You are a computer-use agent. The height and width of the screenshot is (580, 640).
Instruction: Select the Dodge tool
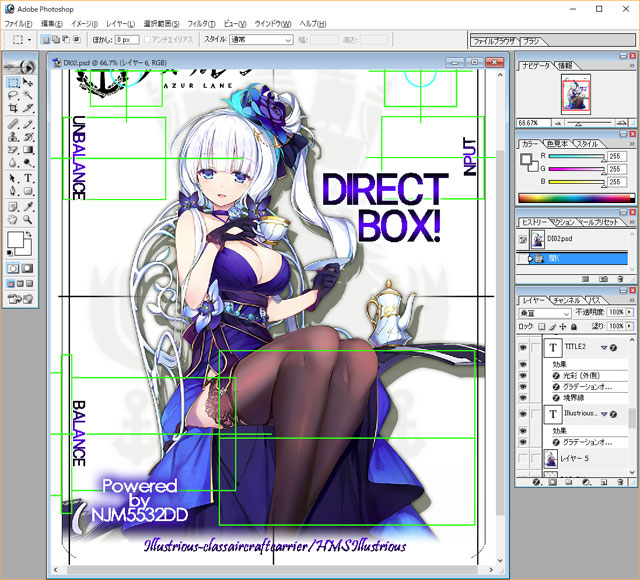(x=28, y=163)
